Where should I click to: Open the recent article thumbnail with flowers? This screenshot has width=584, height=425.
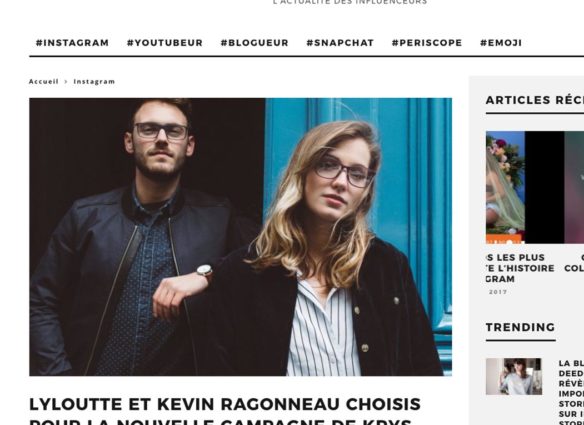coord(505,187)
